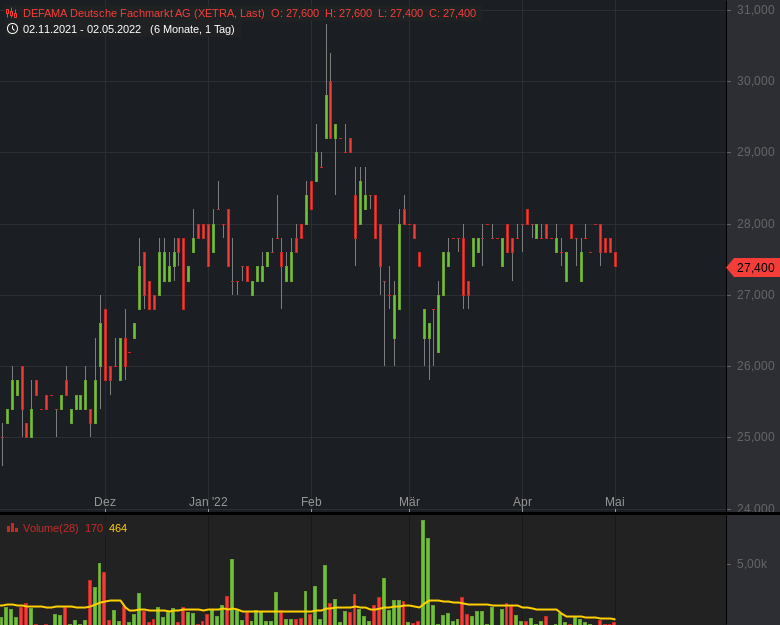
Task: Click the tallest green volume bar in March
Action: coord(423,572)
